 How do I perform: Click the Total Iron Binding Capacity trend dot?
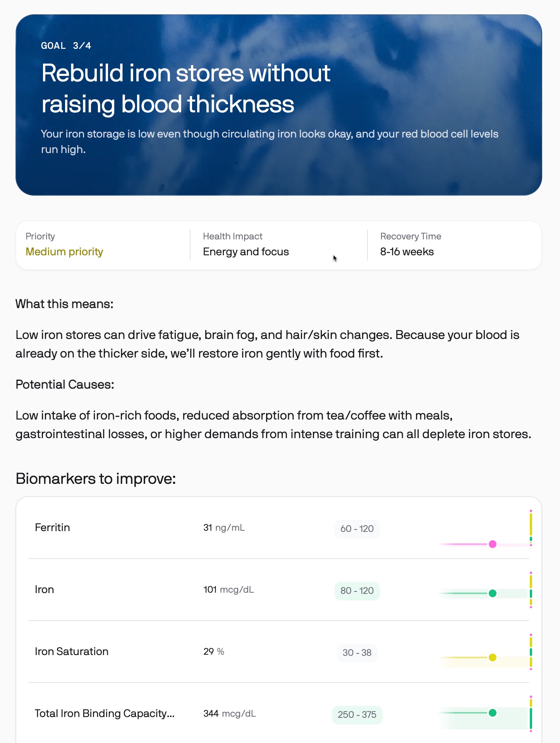click(493, 713)
